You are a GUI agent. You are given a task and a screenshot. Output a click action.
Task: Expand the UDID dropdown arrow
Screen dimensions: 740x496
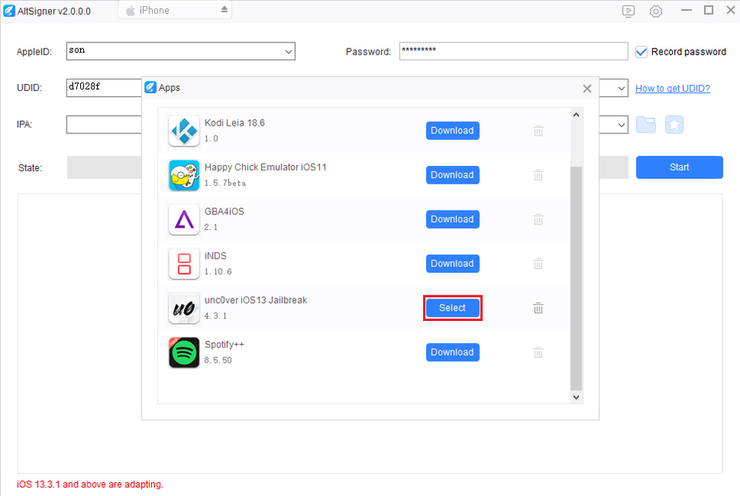point(621,88)
